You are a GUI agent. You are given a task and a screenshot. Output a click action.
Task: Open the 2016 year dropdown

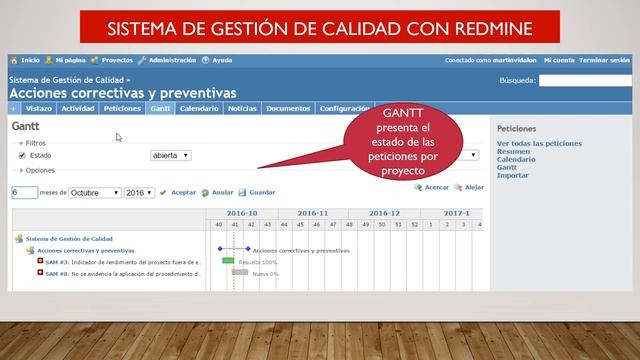(x=139, y=193)
